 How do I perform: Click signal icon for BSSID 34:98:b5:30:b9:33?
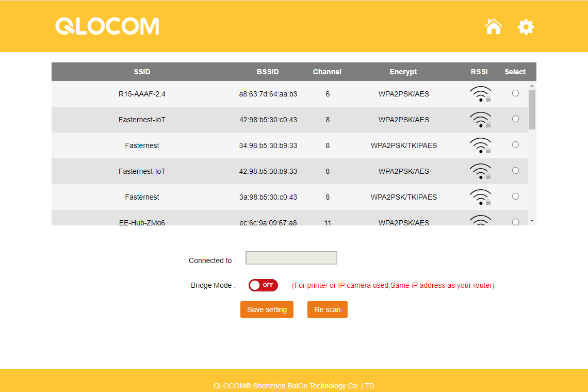pyautogui.click(x=480, y=145)
